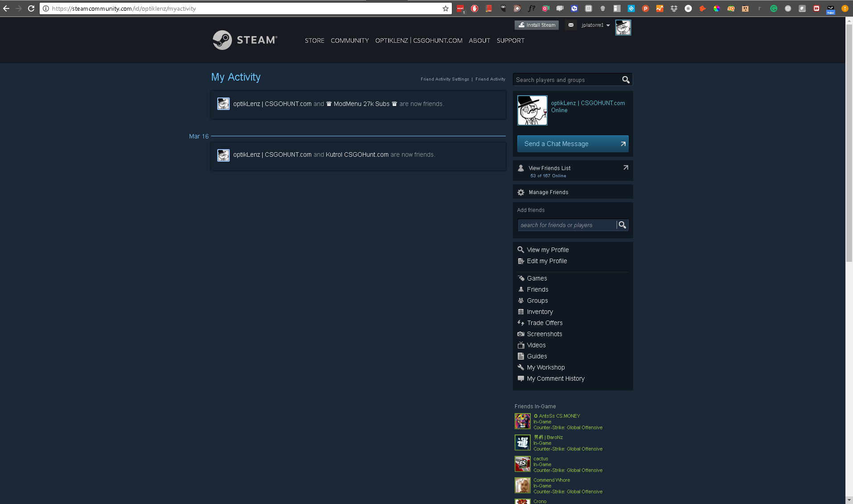
Task: Click avatar in Kutrol friends activity row
Action: 223,155
